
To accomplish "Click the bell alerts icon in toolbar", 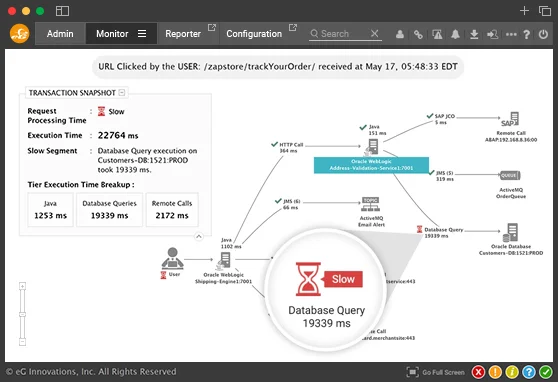I will pos(455,34).
